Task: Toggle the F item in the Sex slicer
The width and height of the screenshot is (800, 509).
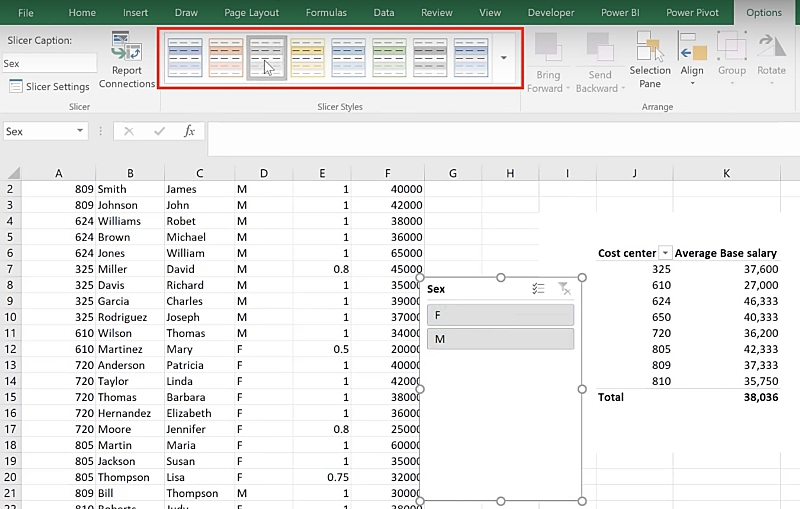Action: [500, 315]
